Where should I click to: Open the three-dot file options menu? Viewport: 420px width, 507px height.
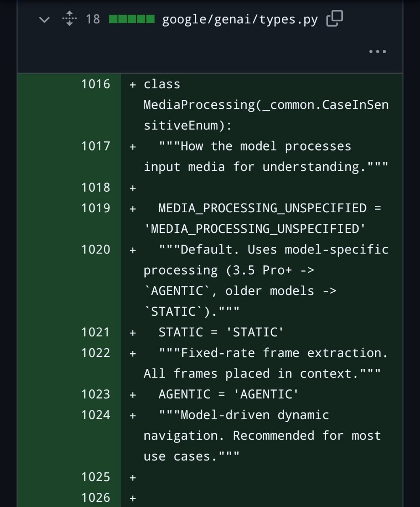pyautogui.click(x=377, y=51)
